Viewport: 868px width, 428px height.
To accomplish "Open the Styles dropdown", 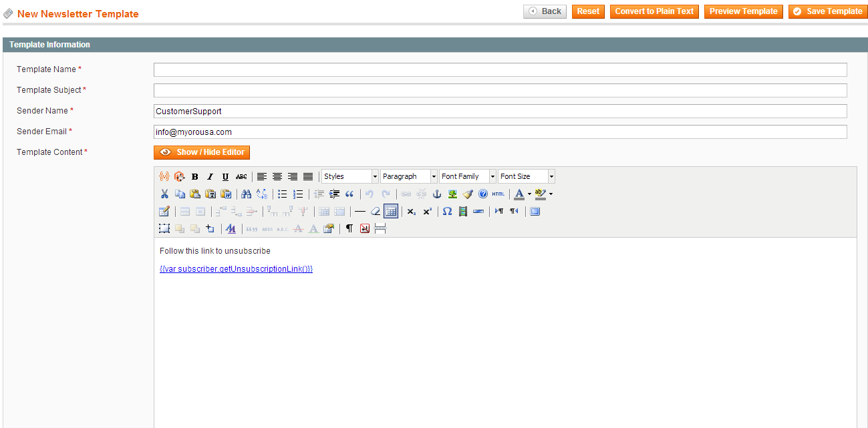I will click(x=350, y=177).
